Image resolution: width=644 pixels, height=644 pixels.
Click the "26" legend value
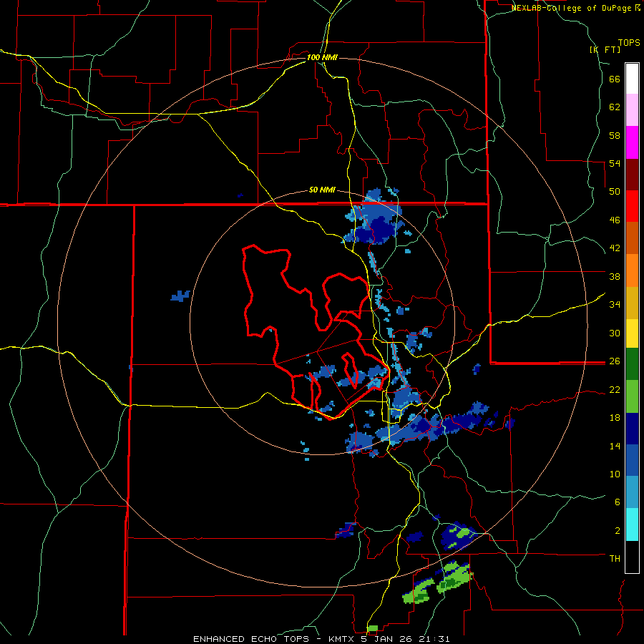tap(615, 361)
